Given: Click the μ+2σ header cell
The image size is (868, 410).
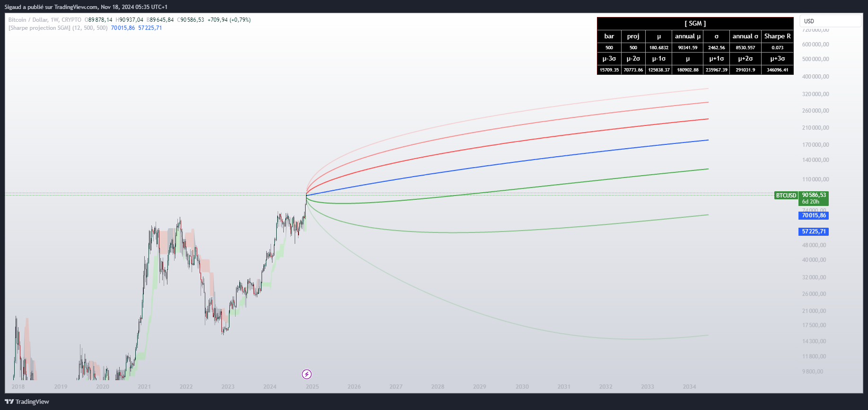Looking at the screenshot, I should pyautogui.click(x=745, y=59).
